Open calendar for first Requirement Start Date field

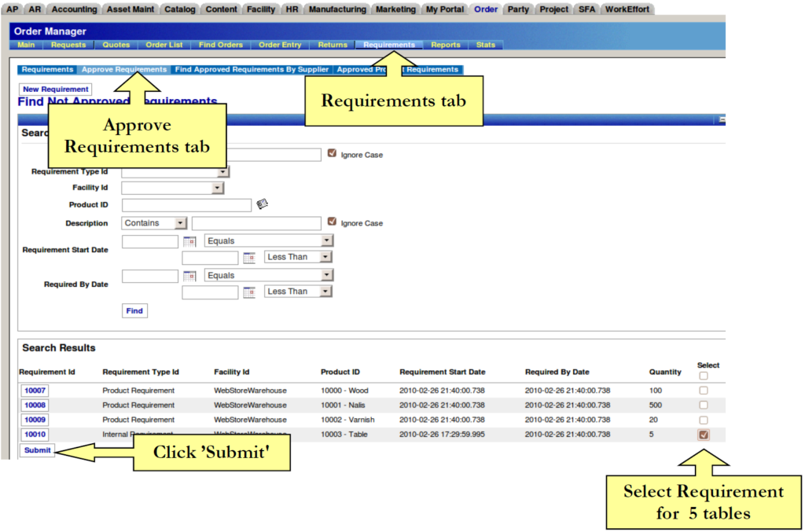pyautogui.click(x=189, y=241)
